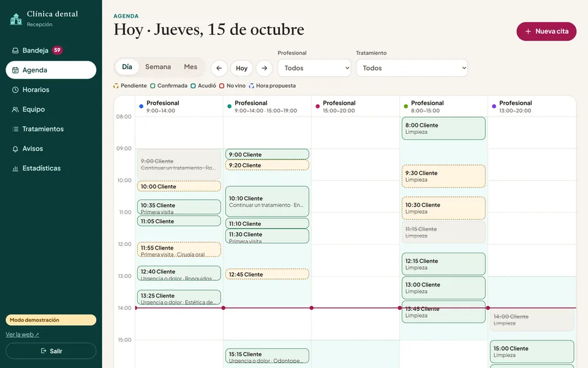Open the Tratamientos section
Viewport: 588px width, 368px height.
coord(51,129)
